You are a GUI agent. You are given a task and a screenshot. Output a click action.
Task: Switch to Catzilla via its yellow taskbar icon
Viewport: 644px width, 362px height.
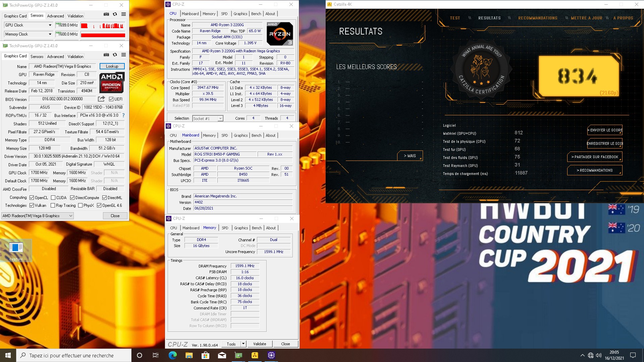255,355
